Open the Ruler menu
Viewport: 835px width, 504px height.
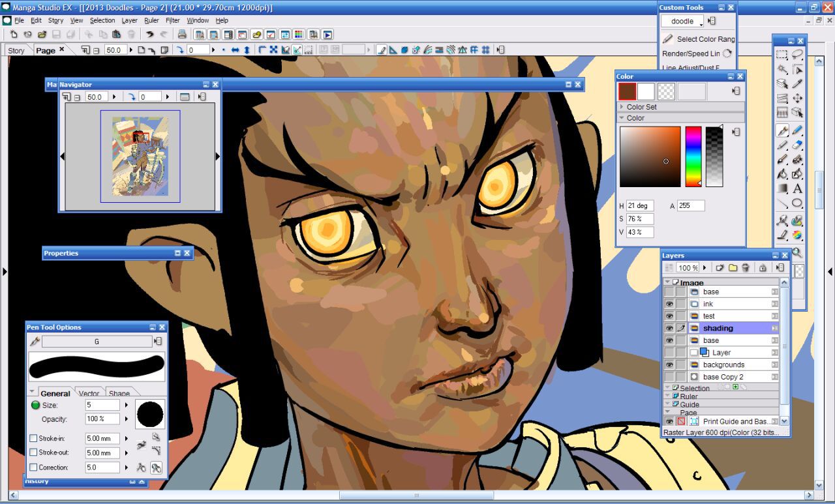pyautogui.click(x=151, y=20)
